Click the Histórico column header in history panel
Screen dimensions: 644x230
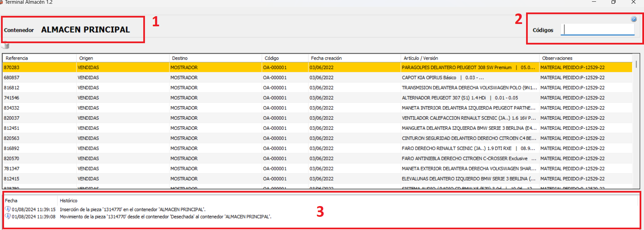[69, 201]
